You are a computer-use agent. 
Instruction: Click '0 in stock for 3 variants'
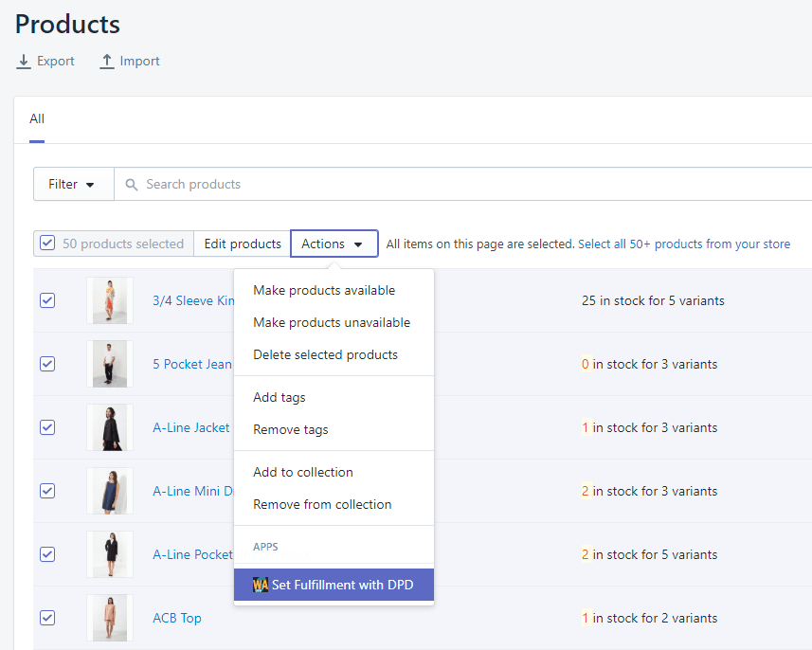coord(649,364)
